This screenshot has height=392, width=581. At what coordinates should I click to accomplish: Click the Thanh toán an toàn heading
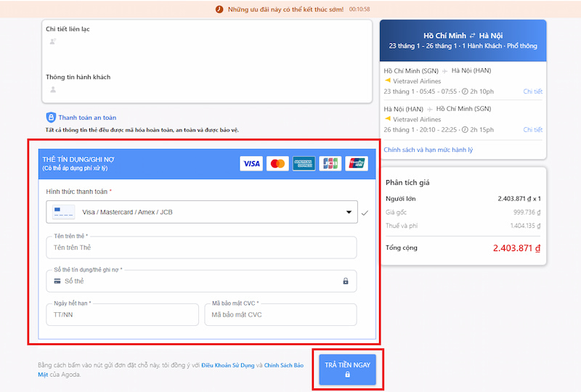point(87,118)
